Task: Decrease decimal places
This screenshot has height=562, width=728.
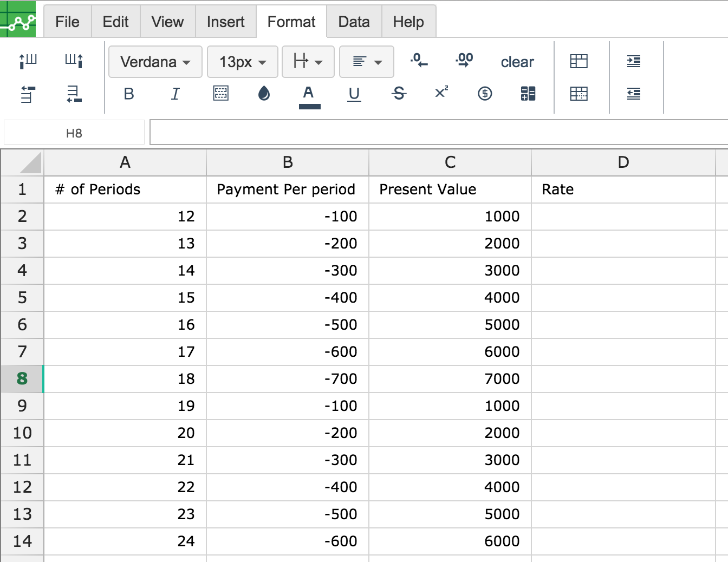Action: (419, 61)
